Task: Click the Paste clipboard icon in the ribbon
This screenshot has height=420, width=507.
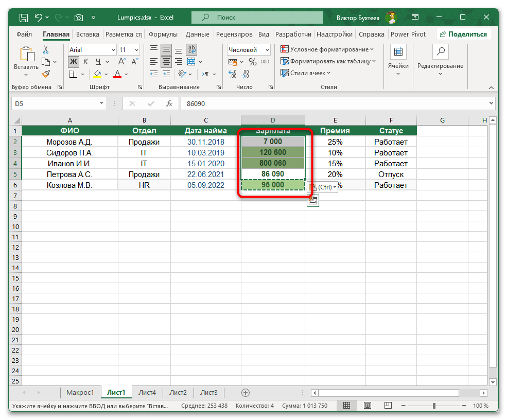Action: point(27,54)
